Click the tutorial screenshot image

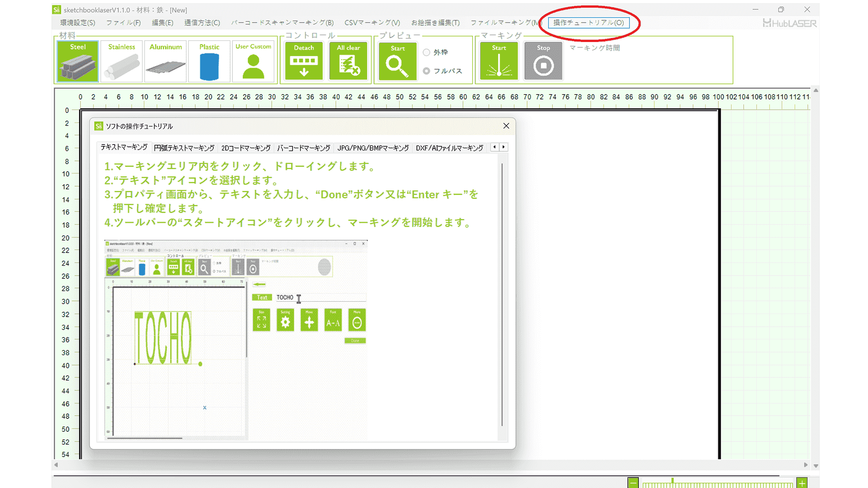(236, 340)
